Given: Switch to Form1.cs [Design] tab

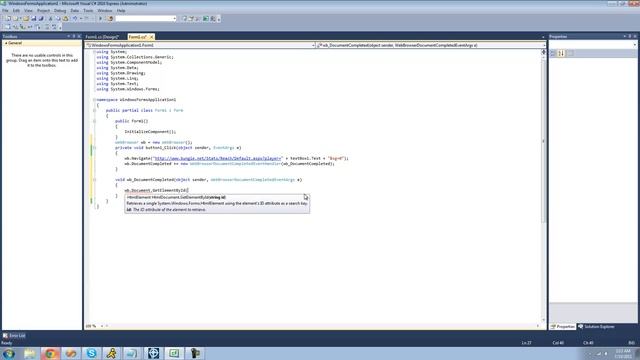Looking at the screenshot, I should point(102,37).
